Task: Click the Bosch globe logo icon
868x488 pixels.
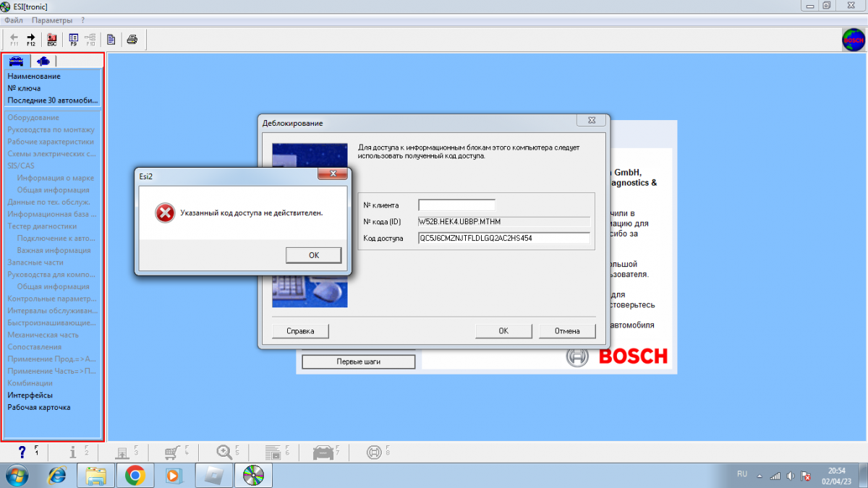Action: pos(854,39)
